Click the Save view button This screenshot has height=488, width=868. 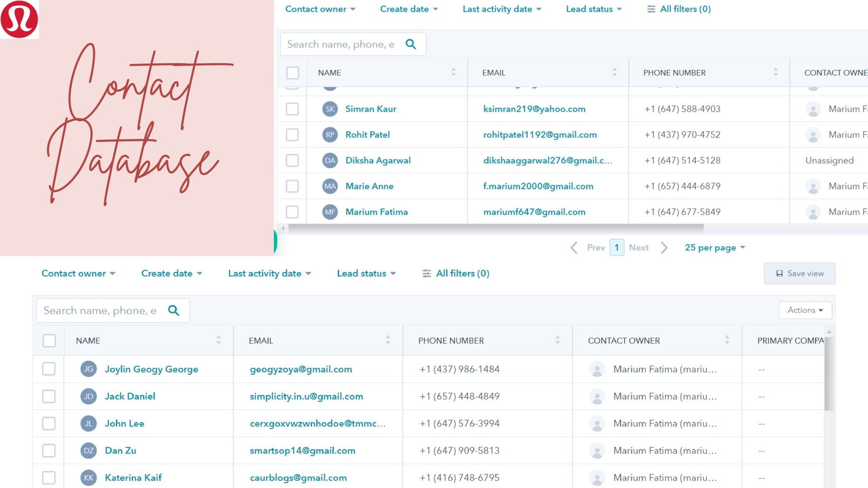[799, 274]
